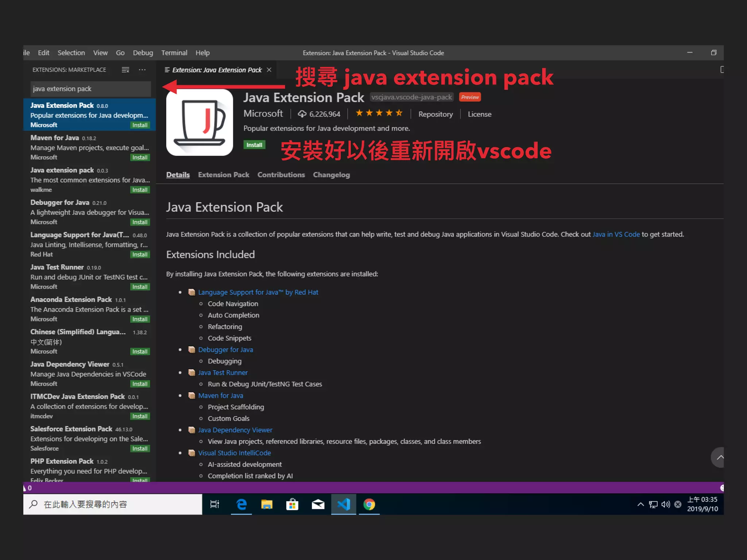Install walkme Java extension pack
This screenshot has width=747, height=560.
[140, 190]
